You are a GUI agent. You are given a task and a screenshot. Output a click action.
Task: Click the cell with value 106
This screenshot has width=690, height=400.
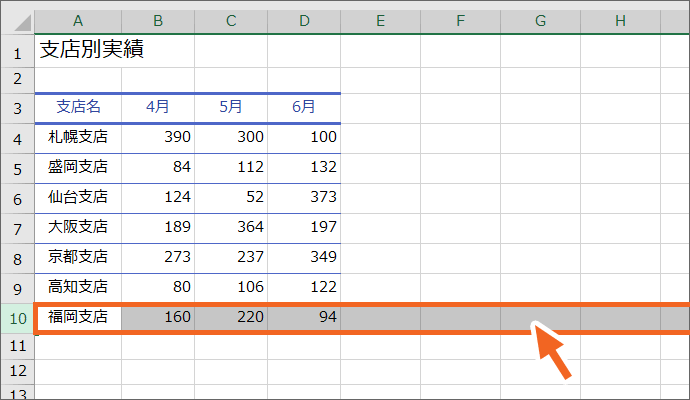coord(231,288)
